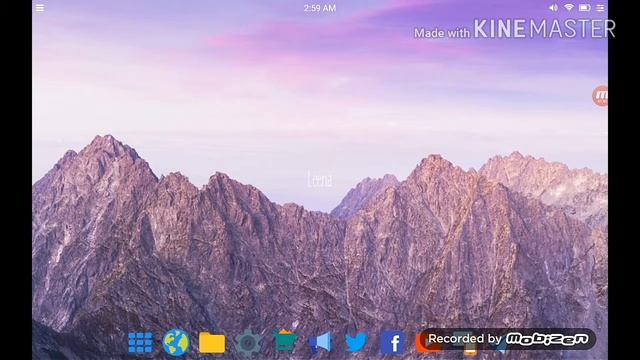This screenshot has height=360, width=640.
Task: Open the app drawer grid icon
Action: pyautogui.click(x=140, y=342)
